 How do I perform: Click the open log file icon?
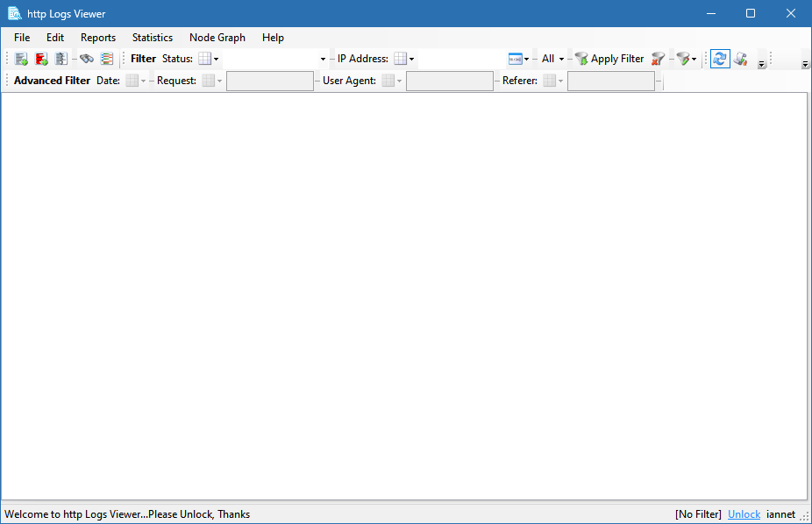[x=22, y=59]
